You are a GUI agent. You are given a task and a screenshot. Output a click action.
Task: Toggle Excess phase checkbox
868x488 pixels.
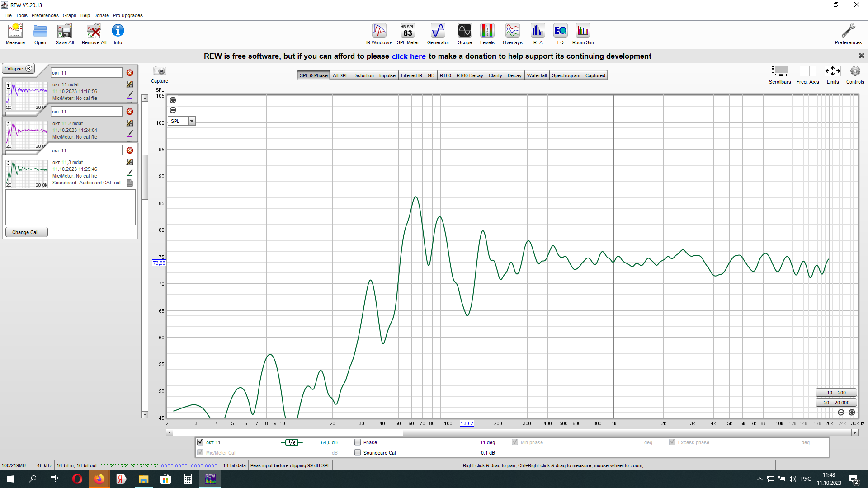pyautogui.click(x=672, y=442)
